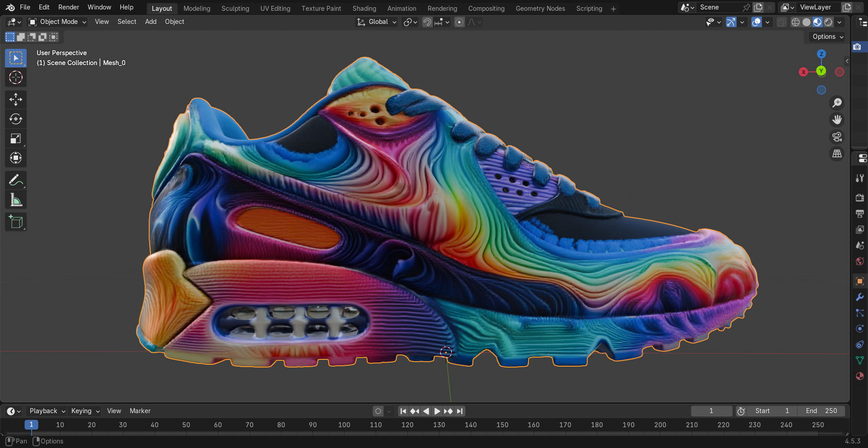This screenshot has height=448, width=868.
Task: Open Object Data mesh properties tab
Action: (x=860, y=360)
